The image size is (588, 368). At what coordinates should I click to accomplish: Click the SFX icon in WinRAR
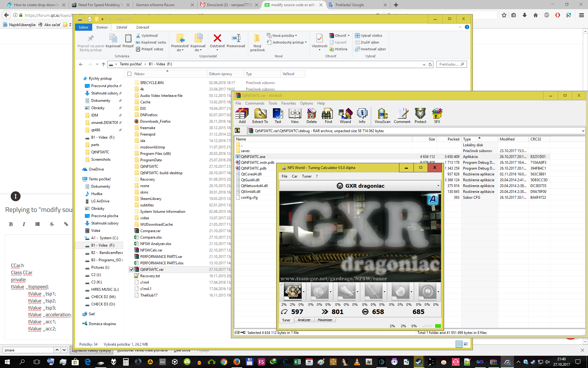point(437,116)
